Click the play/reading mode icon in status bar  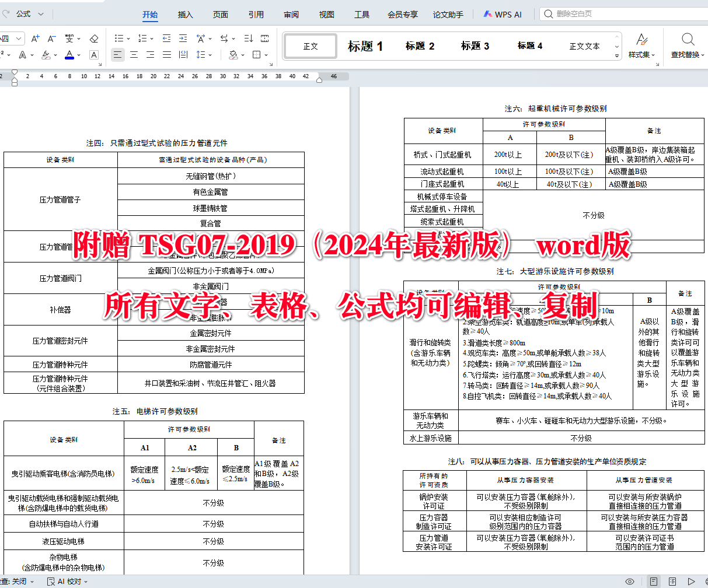[692, 582]
